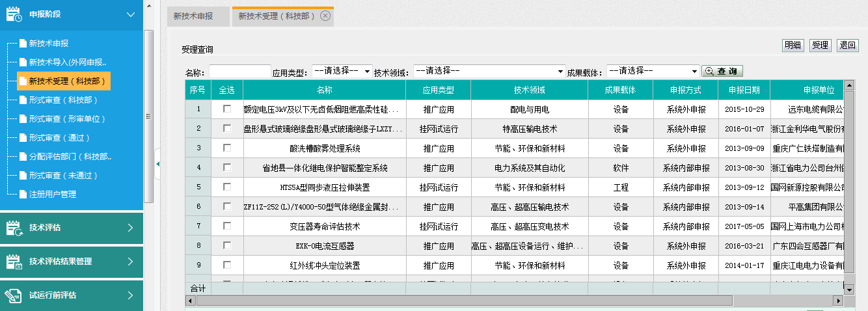
Task: Click the 申报阶段 calendar-clock icon
Action: (x=14, y=14)
